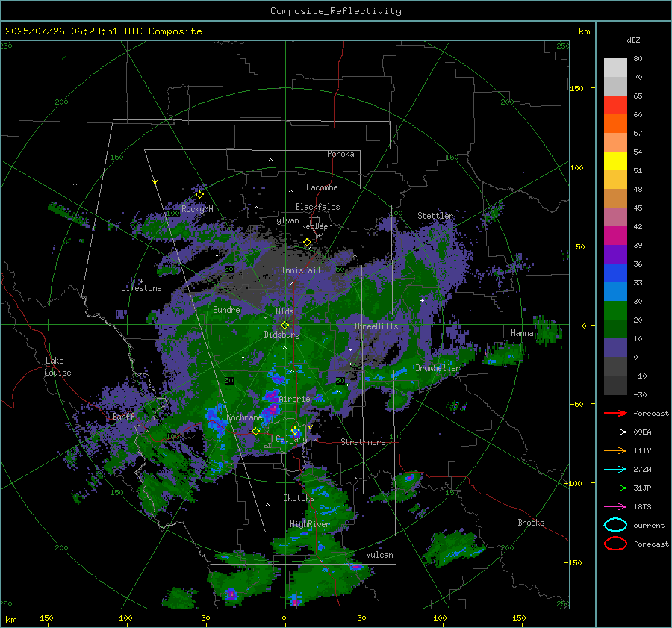672x628 pixels.
Task: Click the dBZ legend heading
Action: tap(633, 40)
